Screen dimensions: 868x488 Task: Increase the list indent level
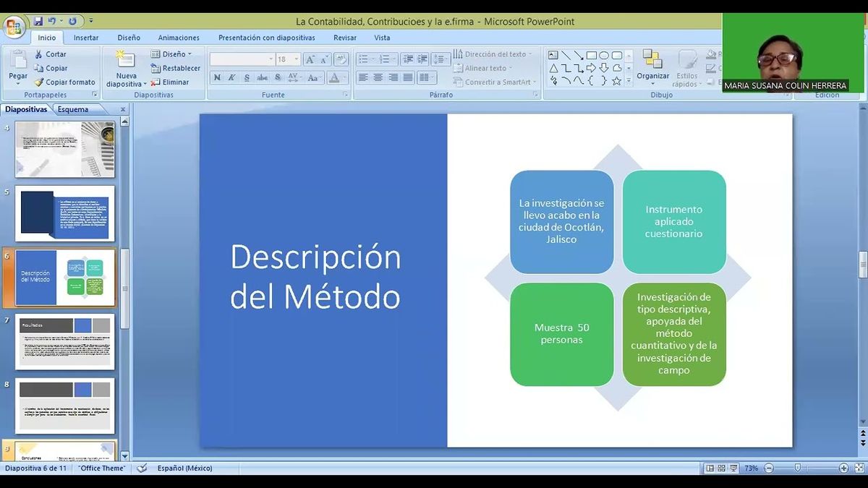tap(422, 59)
